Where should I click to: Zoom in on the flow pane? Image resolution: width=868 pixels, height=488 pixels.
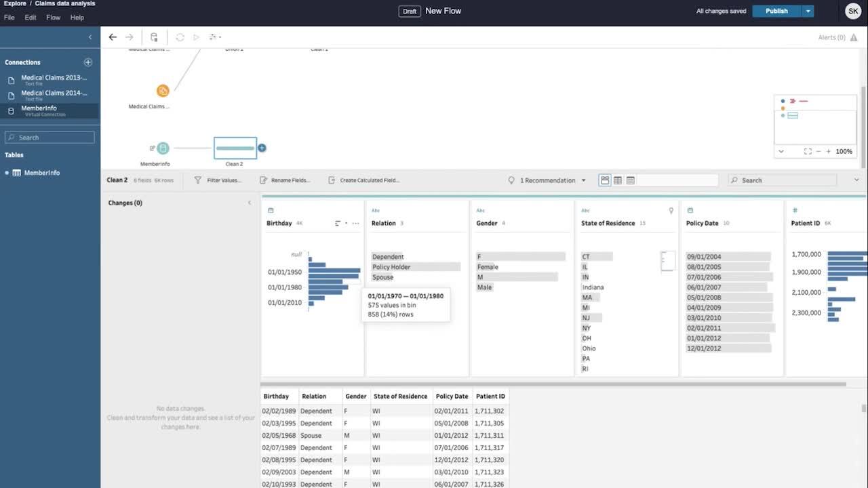[829, 151]
